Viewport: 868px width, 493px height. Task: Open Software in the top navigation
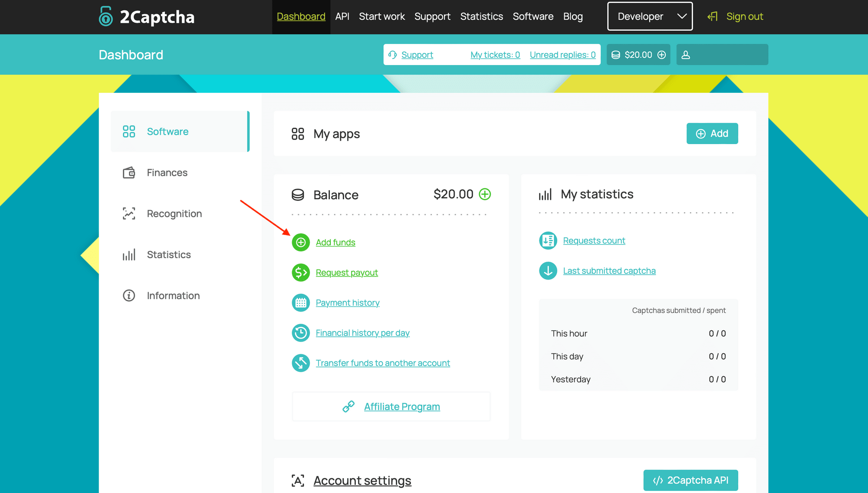click(x=533, y=16)
